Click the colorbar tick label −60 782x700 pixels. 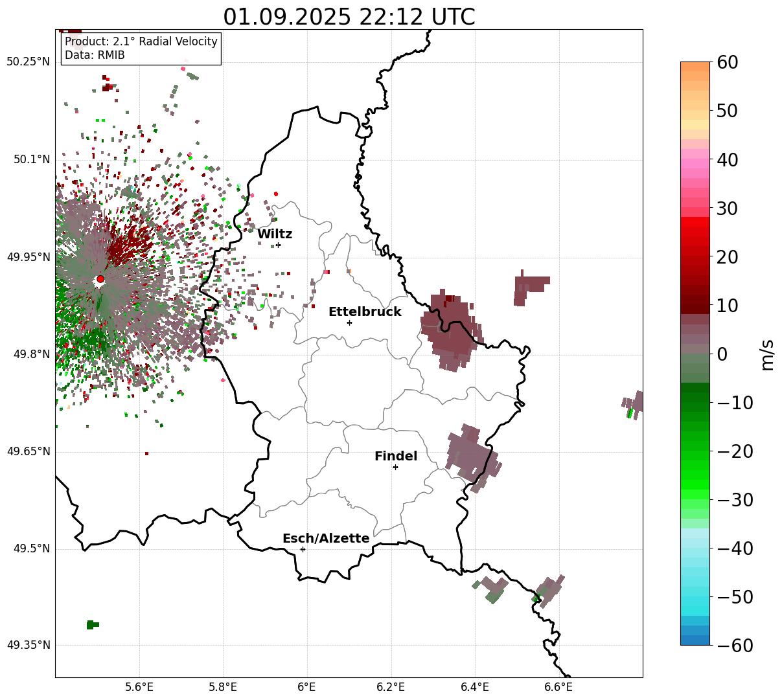click(x=735, y=646)
